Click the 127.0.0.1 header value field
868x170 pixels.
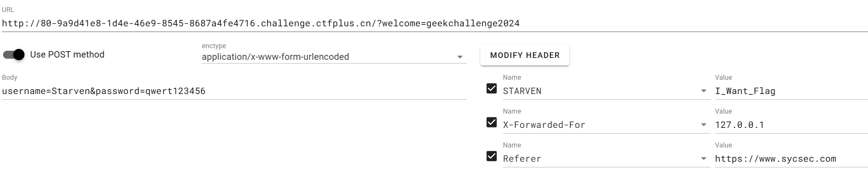point(791,125)
